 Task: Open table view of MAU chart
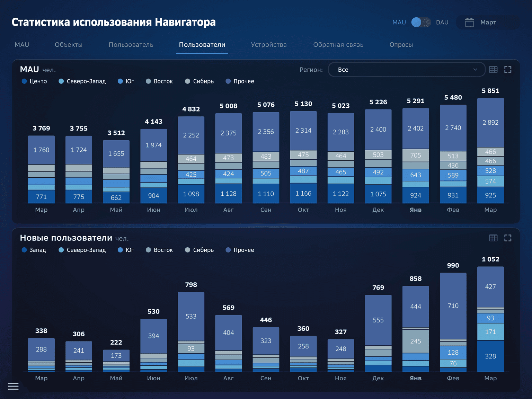[x=493, y=70]
